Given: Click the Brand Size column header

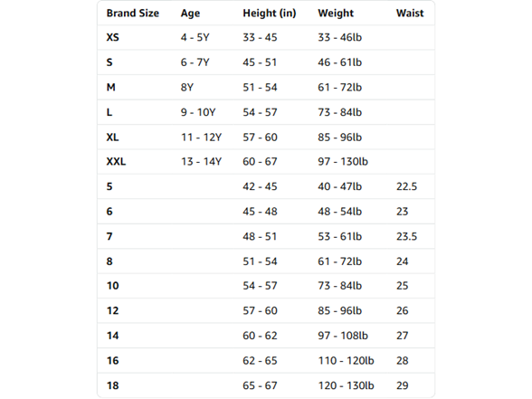Looking at the screenshot, I should [133, 14].
